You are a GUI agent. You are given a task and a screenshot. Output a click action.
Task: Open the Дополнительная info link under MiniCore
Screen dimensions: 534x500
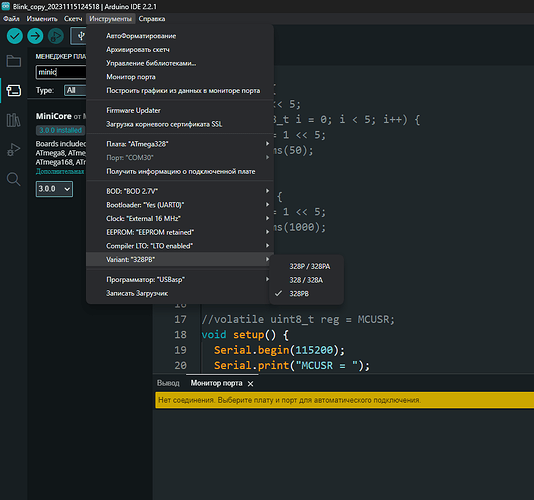click(x=60, y=171)
